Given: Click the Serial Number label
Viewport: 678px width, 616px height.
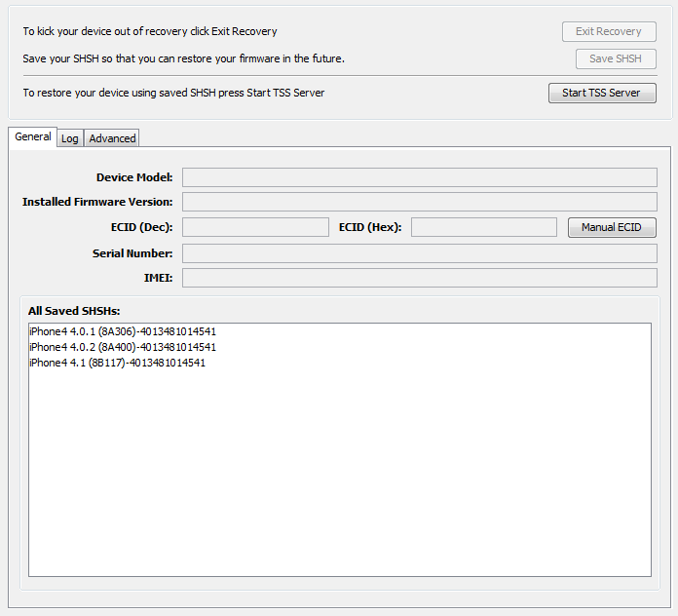Looking at the screenshot, I should point(132,253).
